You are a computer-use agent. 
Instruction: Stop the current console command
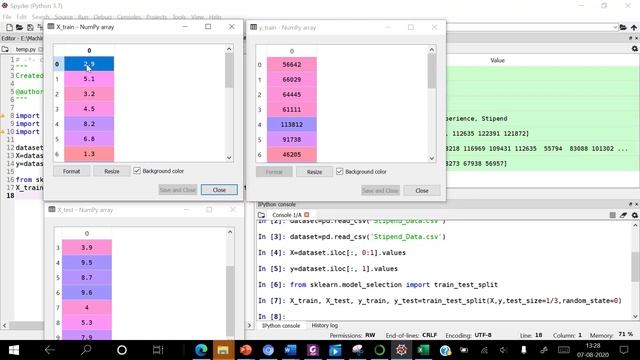click(613, 215)
